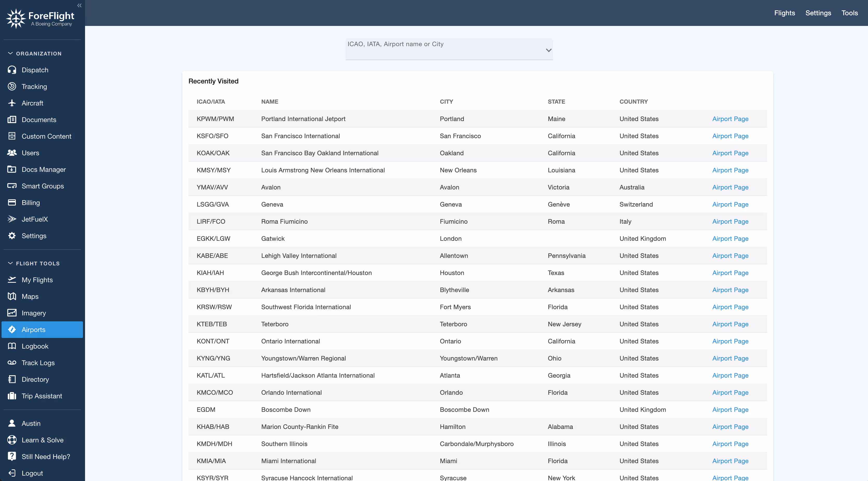Image resolution: width=868 pixels, height=481 pixels.
Task: Click the Aircraft airplane icon
Action: [12, 103]
